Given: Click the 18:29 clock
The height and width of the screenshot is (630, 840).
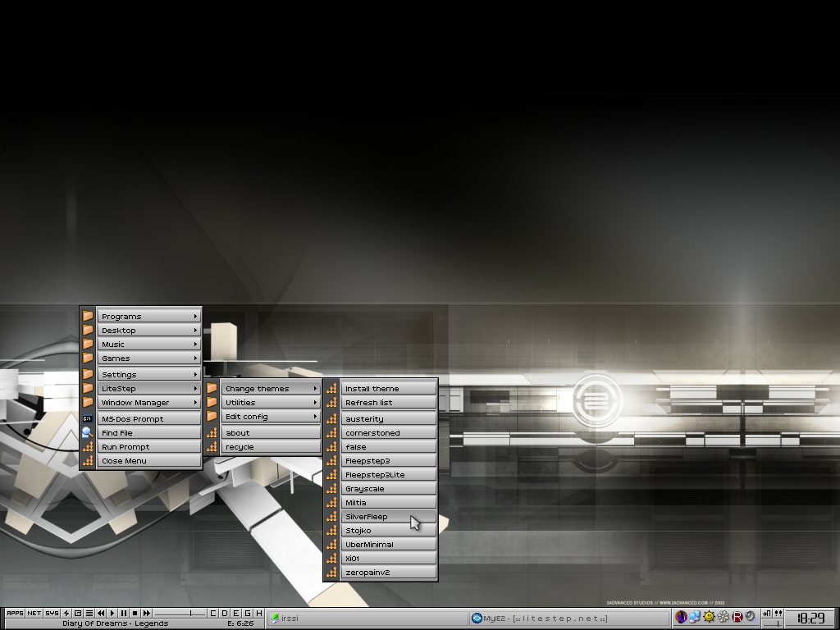Looking at the screenshot, I should tap(813, 619).
